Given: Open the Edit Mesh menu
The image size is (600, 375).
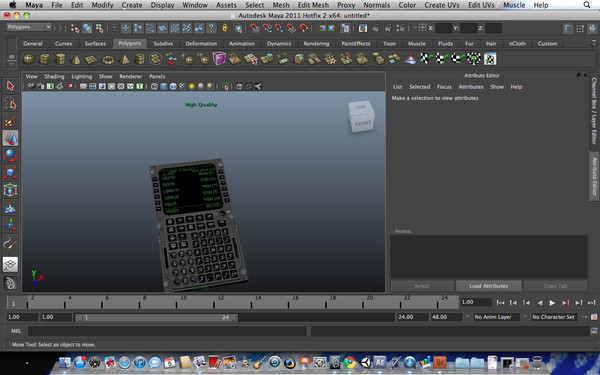Looking at the screenshot, I should pos(313,5).
